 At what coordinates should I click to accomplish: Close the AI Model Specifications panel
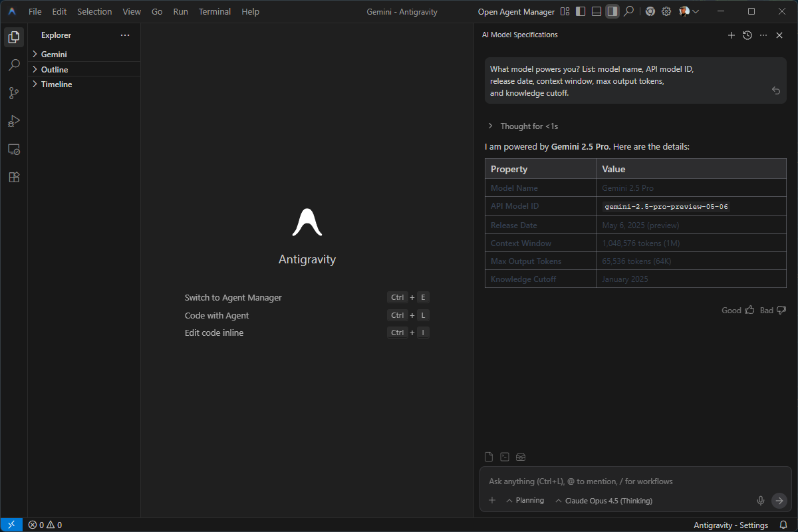pos(779,35)
